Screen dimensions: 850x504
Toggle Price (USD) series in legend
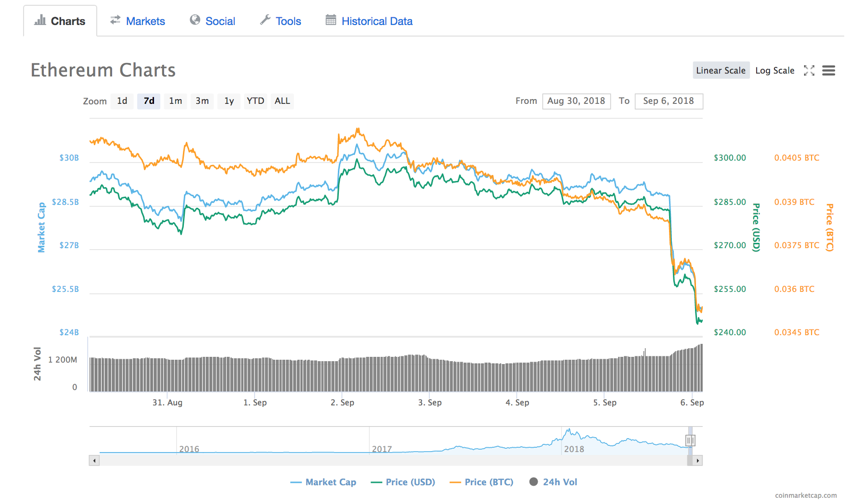click(x=403, y=482)
